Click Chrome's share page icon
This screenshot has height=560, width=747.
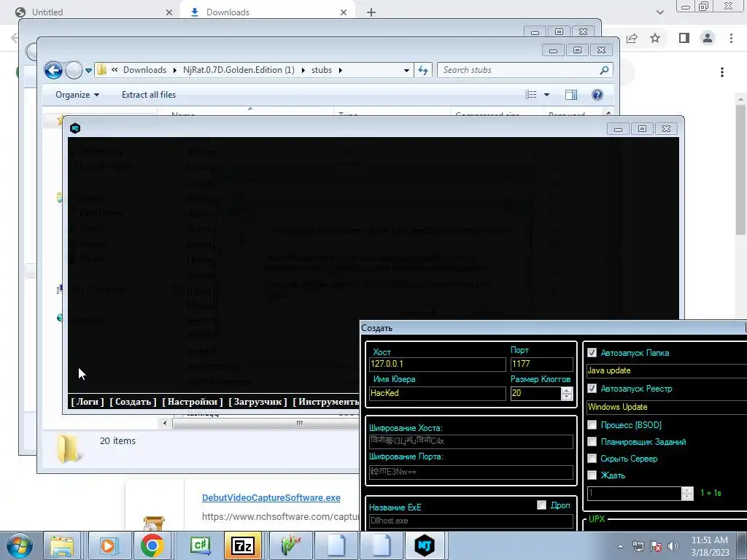tap(632, 38)
